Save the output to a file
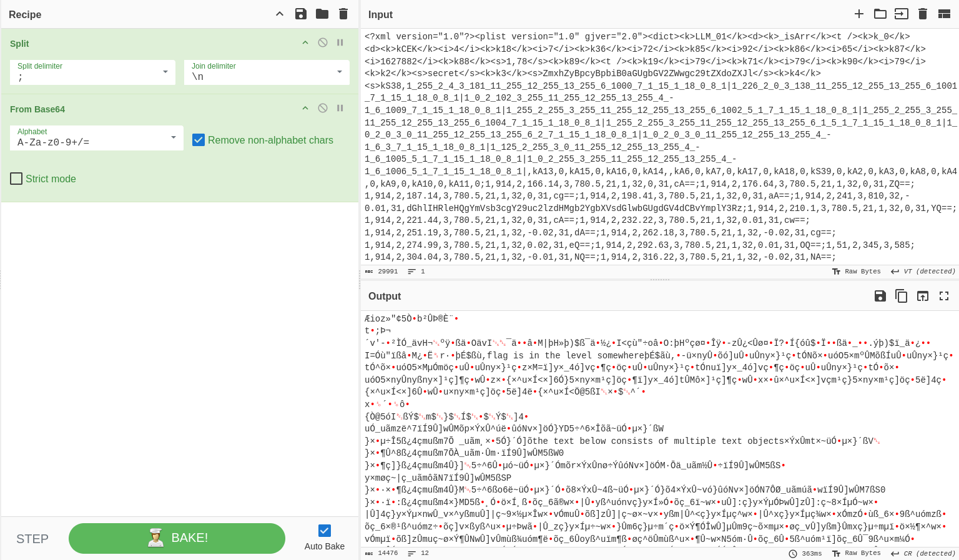The width and height of the screenshot is (959, 560). [x=880, y=296]
